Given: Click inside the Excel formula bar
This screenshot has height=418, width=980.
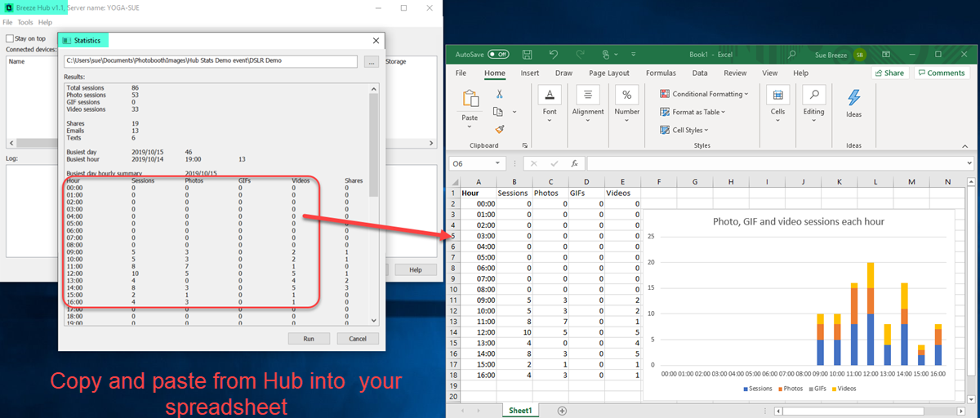Looking at the screenshot, I should tap(774, 163).
